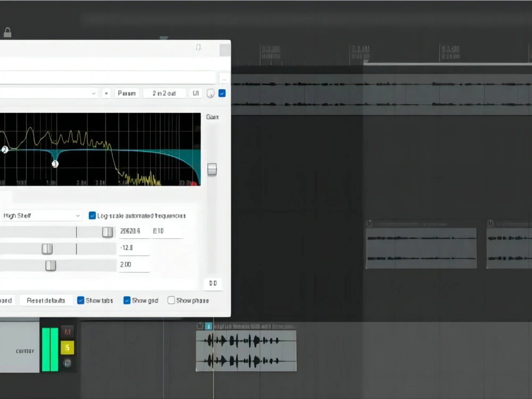The image size is (532, 399).
Task: Click the icon atop the first middle-track item
Action: pos(370,223)
